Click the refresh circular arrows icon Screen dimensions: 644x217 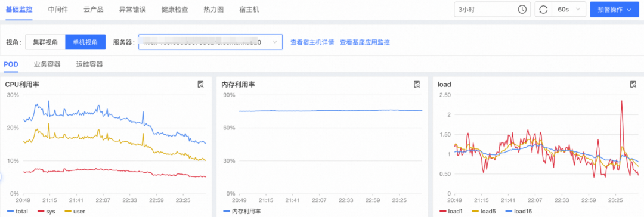click(543, 10)
